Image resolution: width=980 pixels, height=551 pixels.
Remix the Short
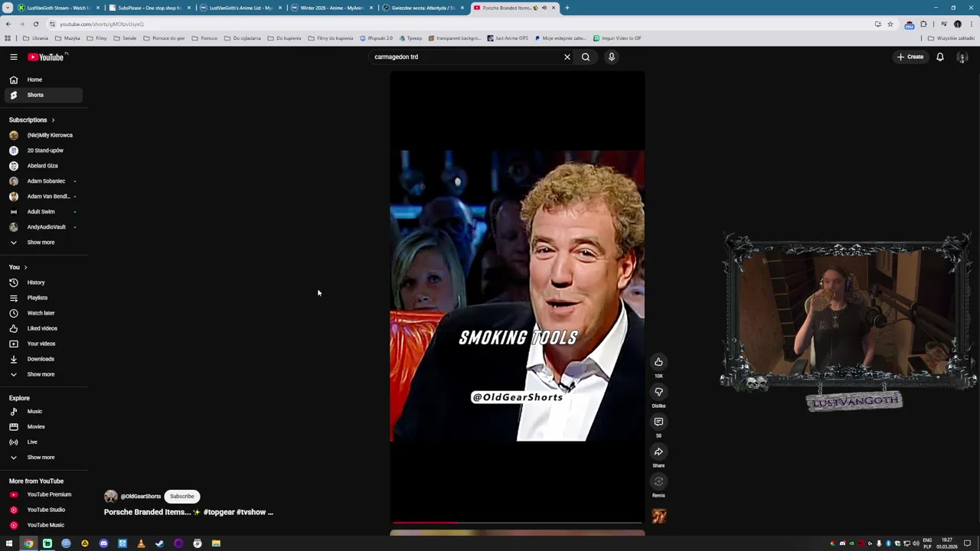658,481
